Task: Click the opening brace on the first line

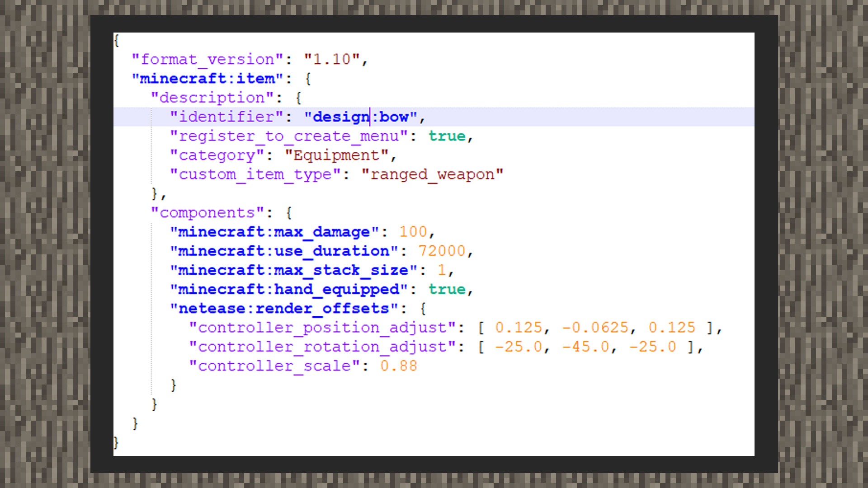Action: coord(117,40)
